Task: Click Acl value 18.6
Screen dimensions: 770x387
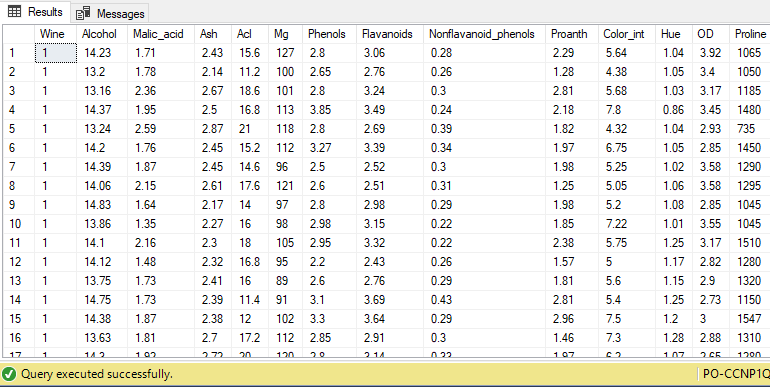Action: pyautogui.click(x=249, y=91)
